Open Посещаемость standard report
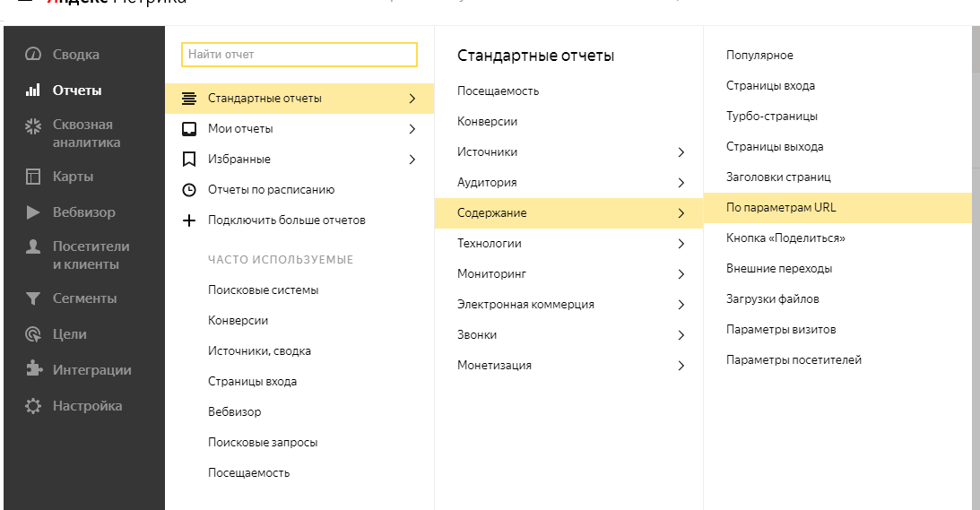The width and height of the screenshot is (980, 510). 499,91
